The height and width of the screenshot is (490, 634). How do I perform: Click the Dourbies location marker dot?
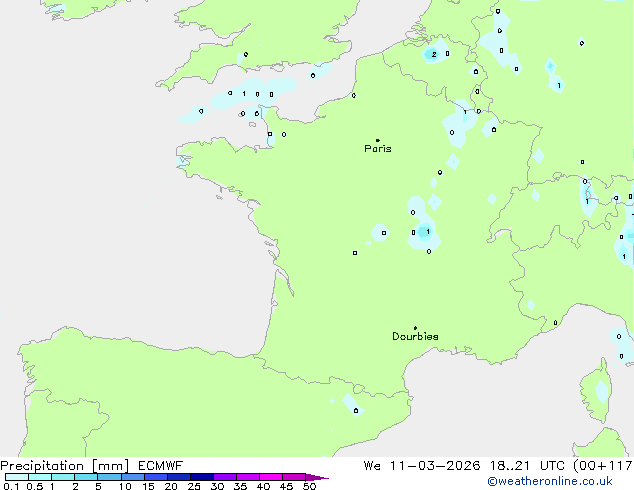coord(415,328)
